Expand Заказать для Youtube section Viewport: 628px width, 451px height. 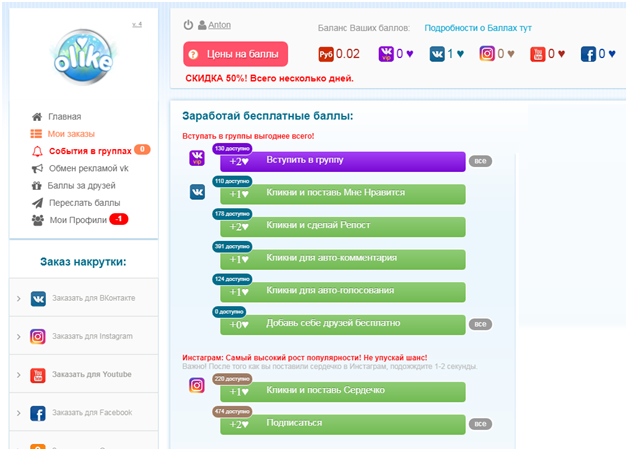coord(84,374)
